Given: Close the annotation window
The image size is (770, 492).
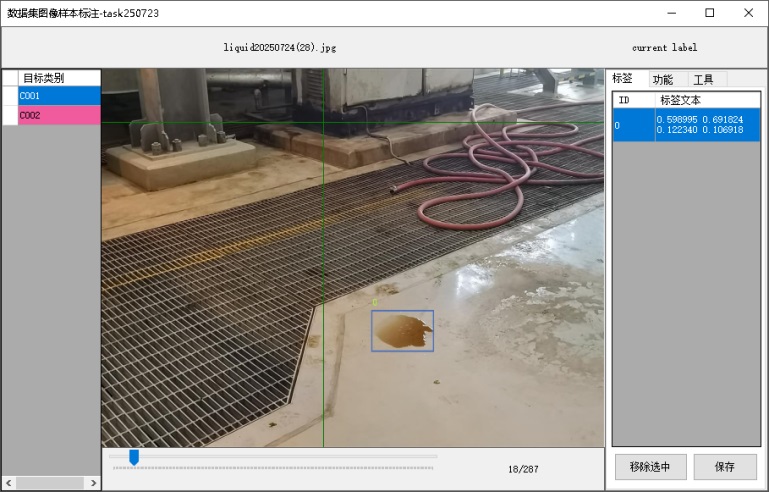Looking at the screenshot, I should click(x=748, y=13).
